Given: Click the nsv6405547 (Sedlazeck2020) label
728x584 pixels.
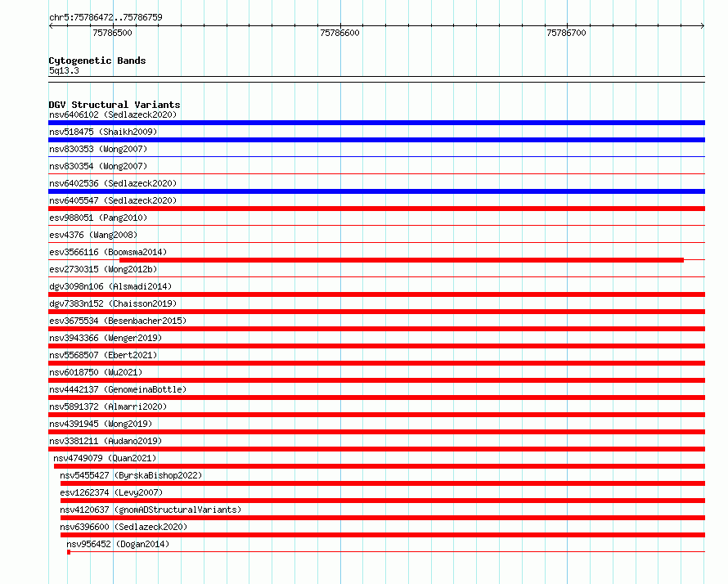Looking at the screenshot, I should point(113,200).
